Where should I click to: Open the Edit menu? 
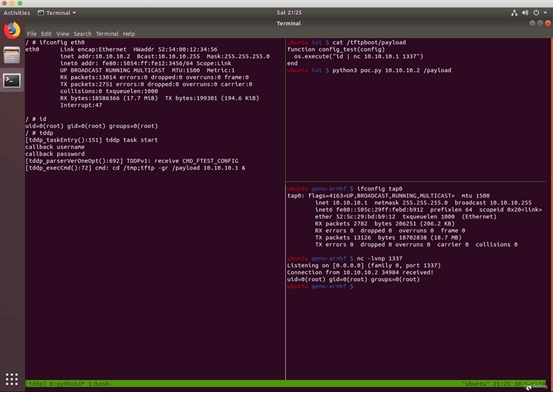pos(46,34)
